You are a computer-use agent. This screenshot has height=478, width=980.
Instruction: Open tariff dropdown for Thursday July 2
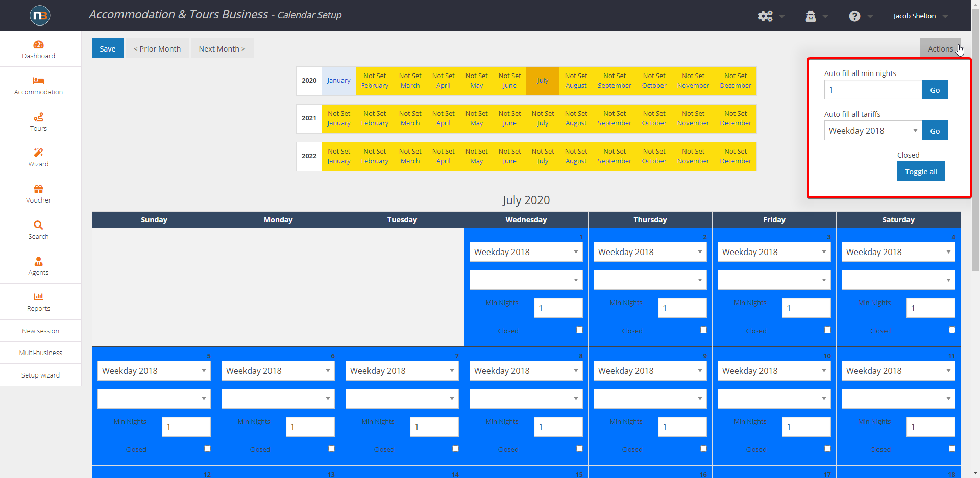coord(650,252)
